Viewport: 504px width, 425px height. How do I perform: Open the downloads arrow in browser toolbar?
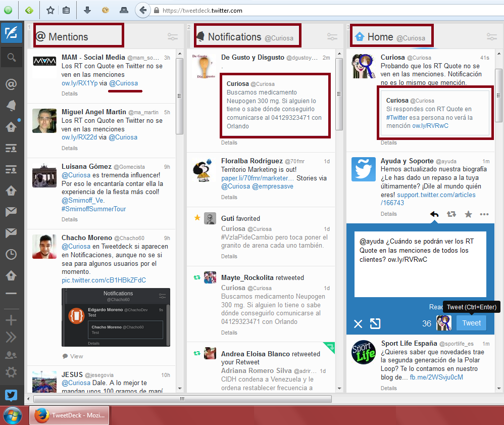(x=87, y=10)
